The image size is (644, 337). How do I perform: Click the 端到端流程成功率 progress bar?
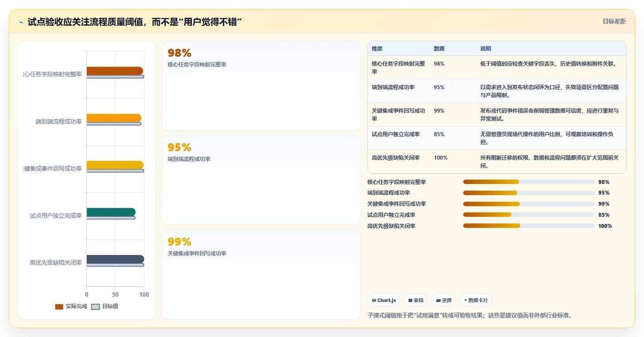point(529,193)
